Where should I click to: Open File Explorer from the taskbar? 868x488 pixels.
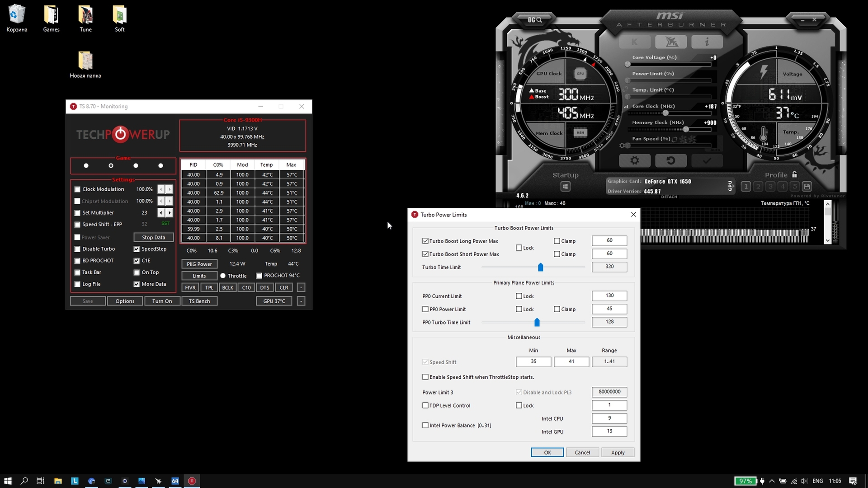coord(58,481)
